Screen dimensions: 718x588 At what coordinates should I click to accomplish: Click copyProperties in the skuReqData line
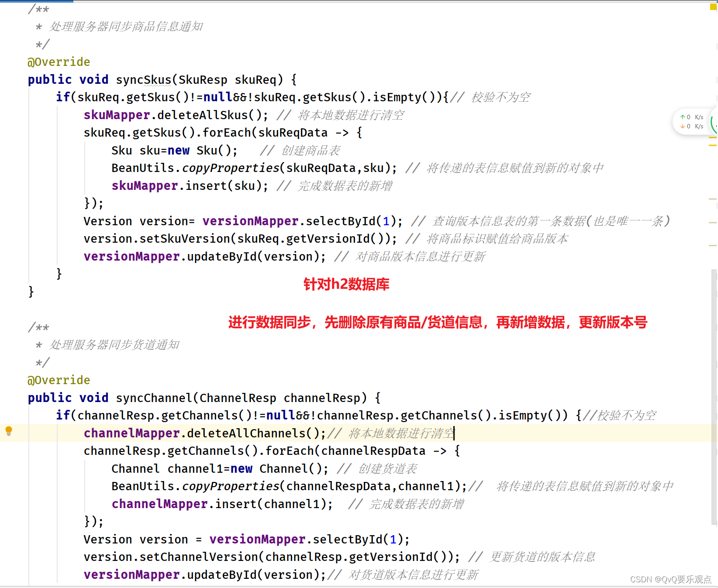[x=231, y=168]
